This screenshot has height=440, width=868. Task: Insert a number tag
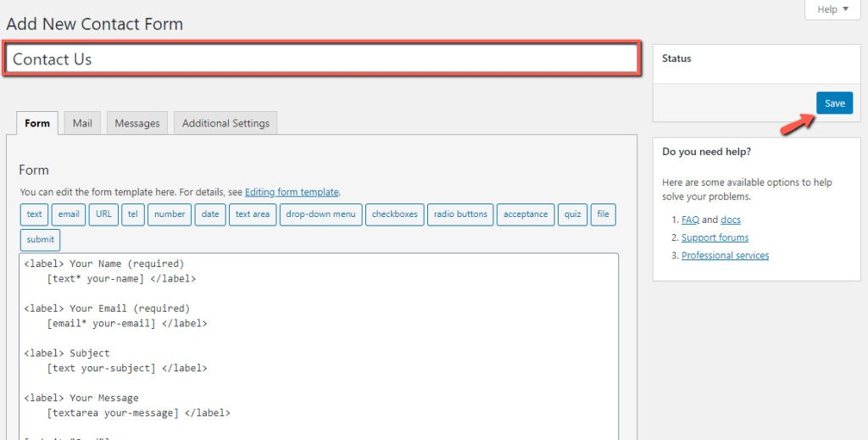pyautogui.click(x=170, y=214)
